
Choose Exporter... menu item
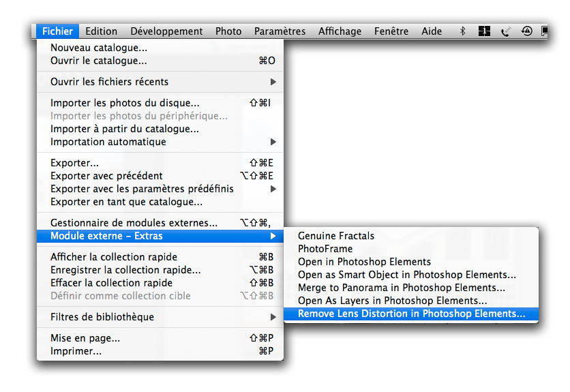[160, 163]
